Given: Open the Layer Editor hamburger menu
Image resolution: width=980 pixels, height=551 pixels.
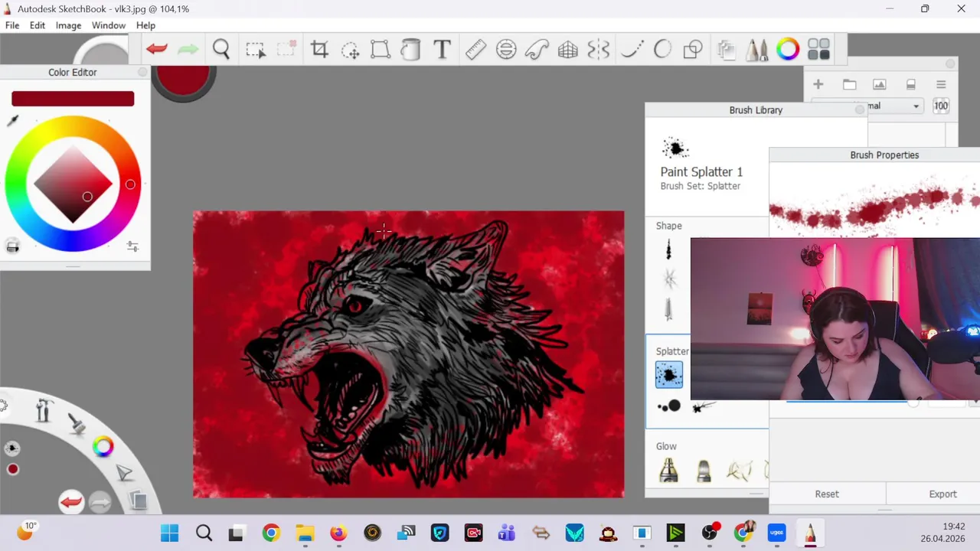Looking at the screenshot, I should [941, 84].
